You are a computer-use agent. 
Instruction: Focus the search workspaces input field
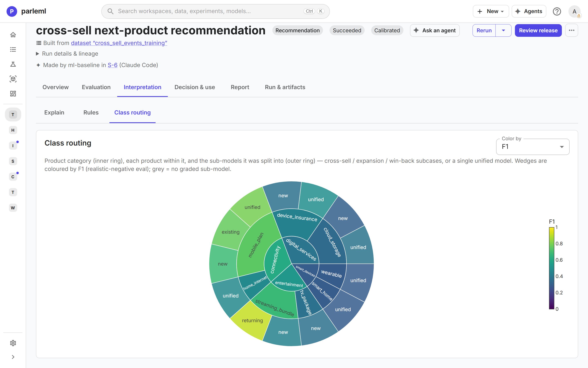click(x=215, y=11)
